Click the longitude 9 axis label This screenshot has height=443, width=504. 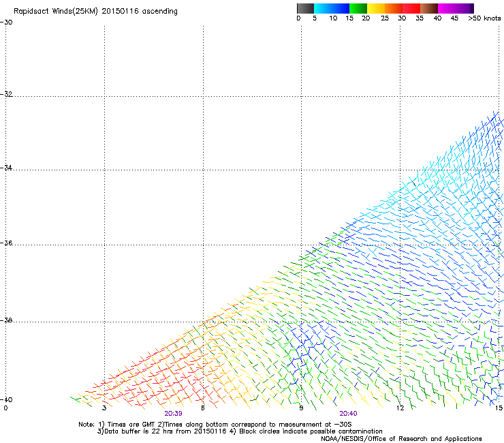[x=301, y=408]
